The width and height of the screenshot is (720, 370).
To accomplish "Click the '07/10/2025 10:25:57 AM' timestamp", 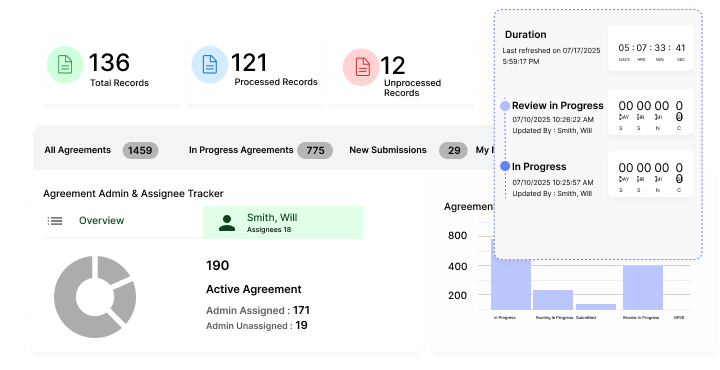I will (x=553, y=182).
